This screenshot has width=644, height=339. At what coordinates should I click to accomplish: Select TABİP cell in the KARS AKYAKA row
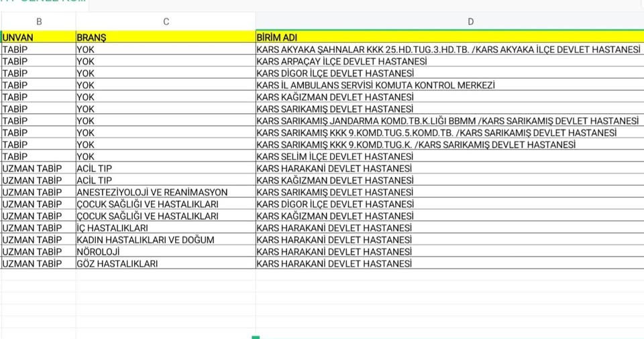coord(39,50)
